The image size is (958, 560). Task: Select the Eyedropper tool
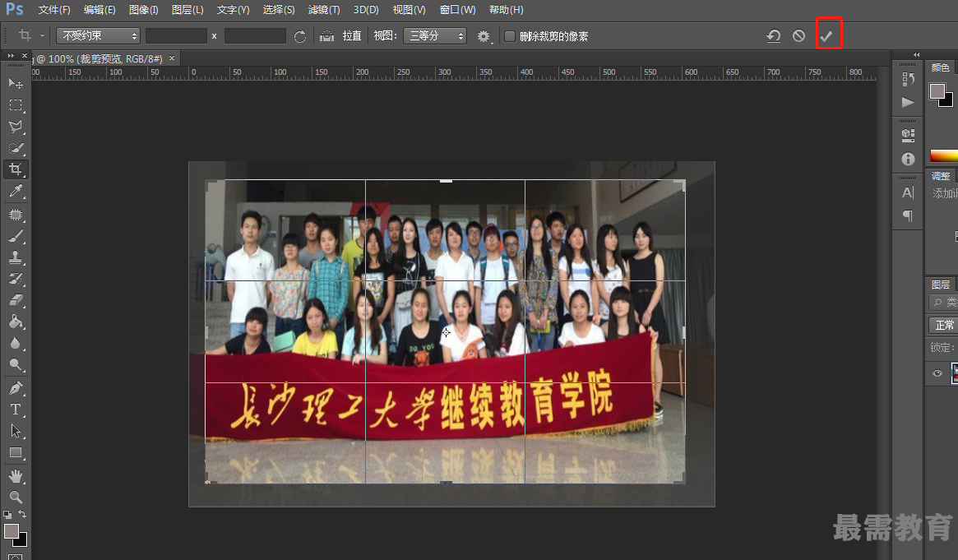(16, 191)
